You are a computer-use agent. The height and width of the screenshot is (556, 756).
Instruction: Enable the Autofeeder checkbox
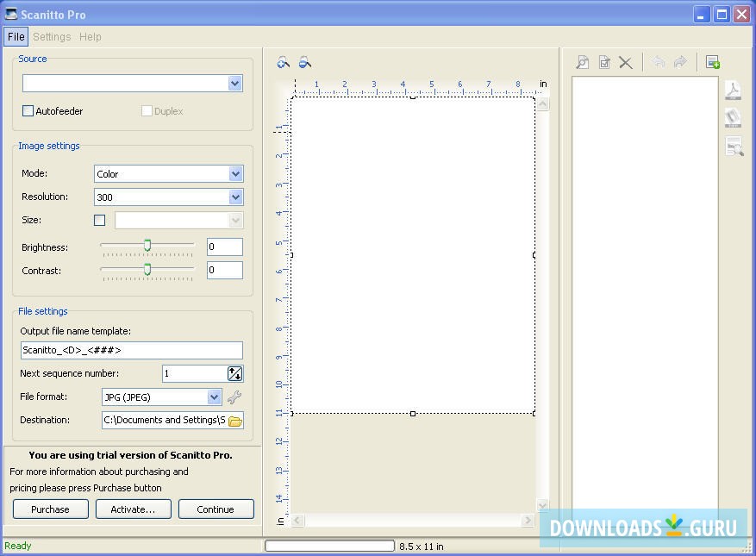pos(28,111)
